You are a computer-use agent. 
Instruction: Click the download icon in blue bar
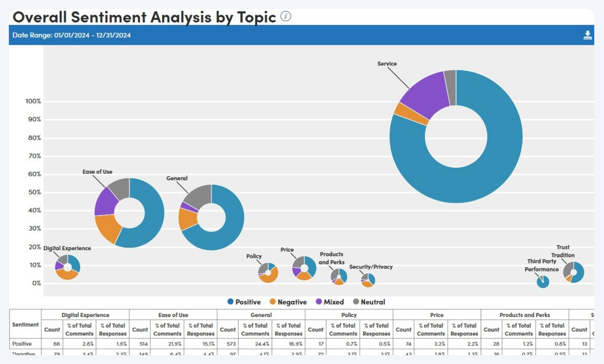(587, 35)
